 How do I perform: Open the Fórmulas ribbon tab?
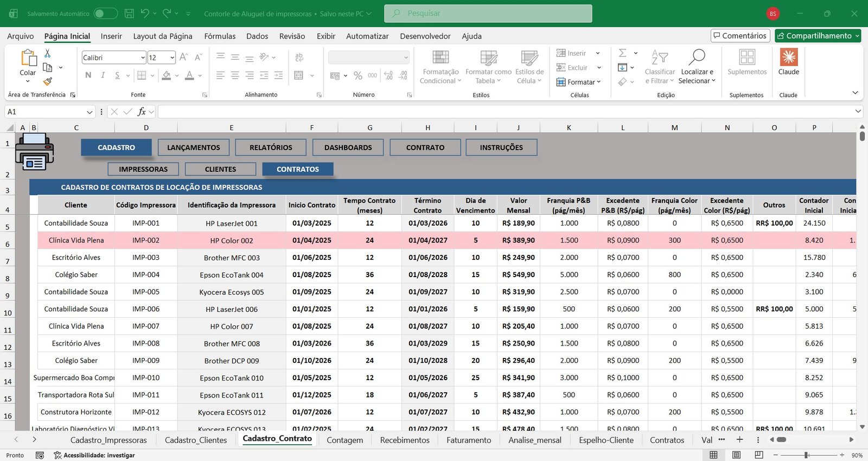220,36
